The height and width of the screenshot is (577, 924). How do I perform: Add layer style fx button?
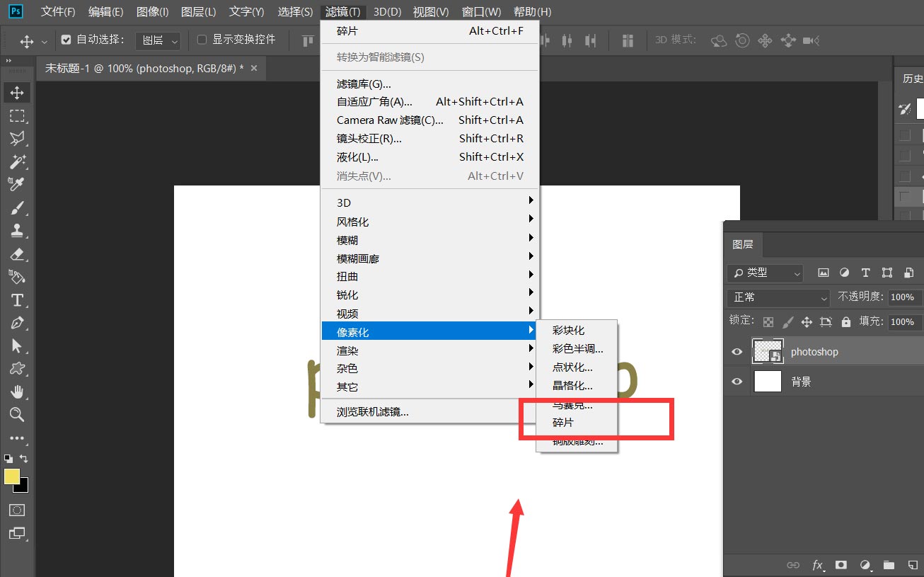[818, 565]
